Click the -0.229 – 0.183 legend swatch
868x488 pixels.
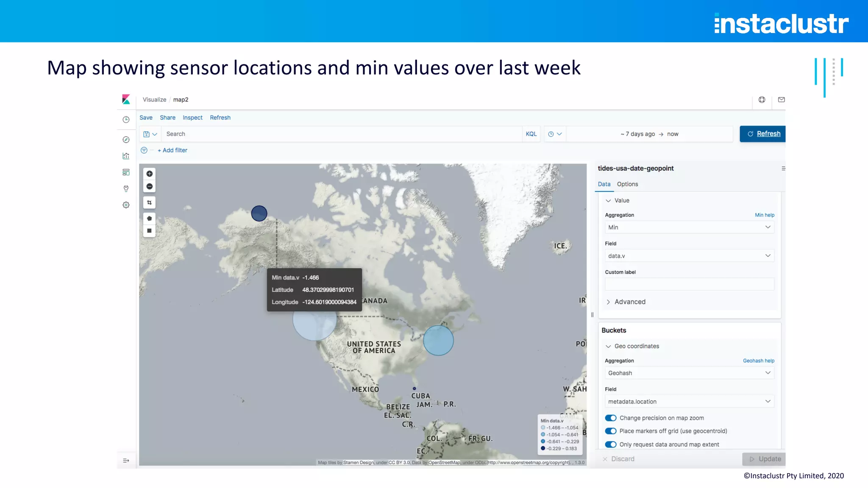543,449
